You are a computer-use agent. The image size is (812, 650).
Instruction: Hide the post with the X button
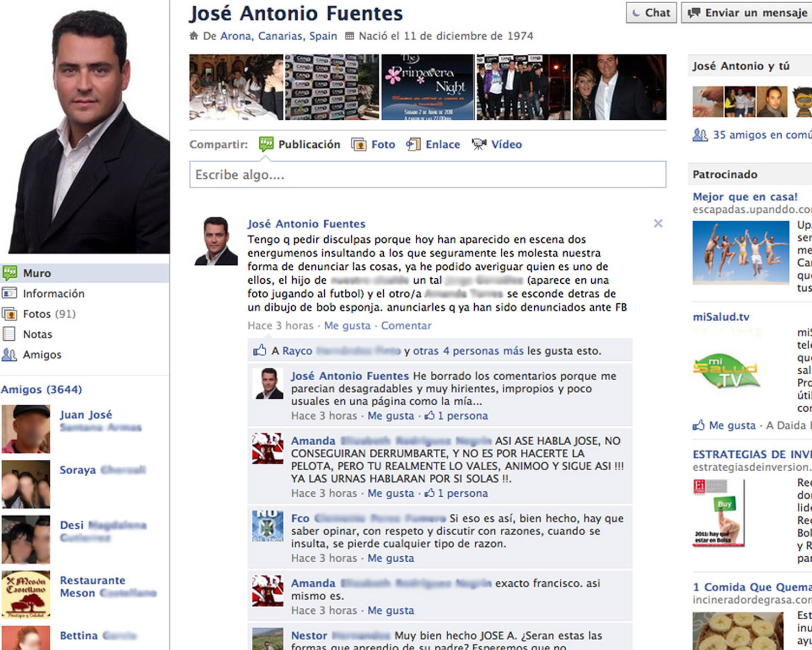click(658, 223)
